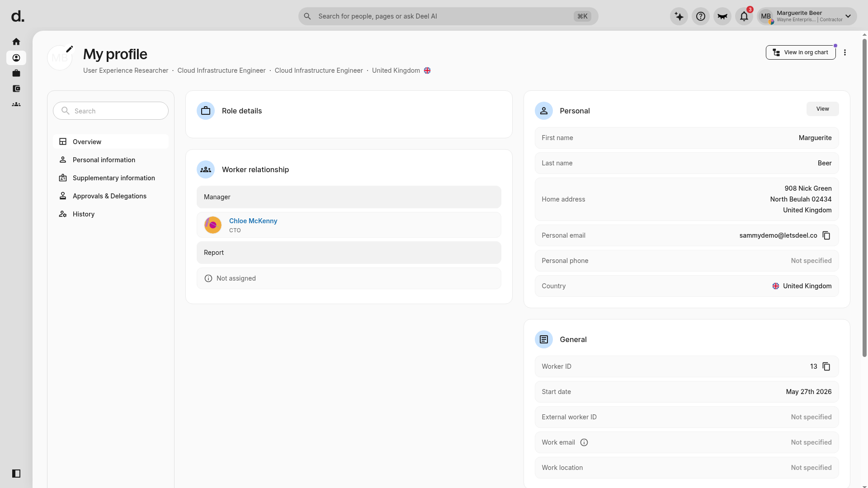Image resolution: width=868 pixels, height=488 pixels.
Task: Open Deel AI sparkle icon
Action: (x=679, y=16)
